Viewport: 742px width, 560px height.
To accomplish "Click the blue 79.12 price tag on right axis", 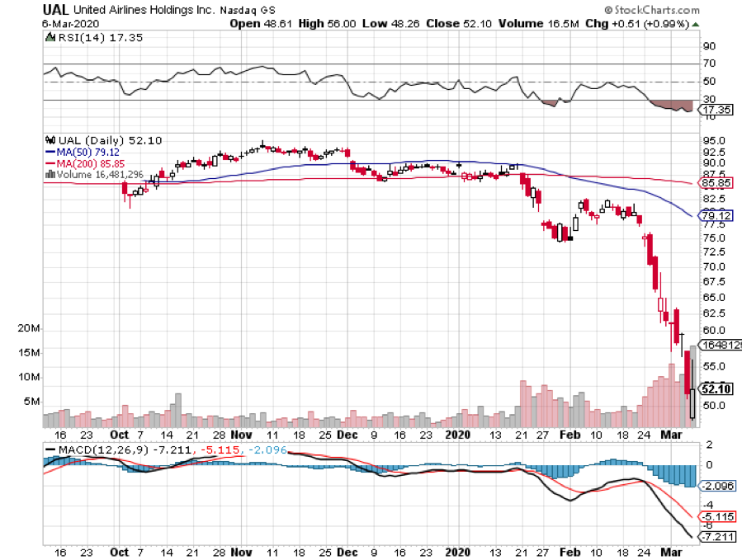I will [716, 216].
